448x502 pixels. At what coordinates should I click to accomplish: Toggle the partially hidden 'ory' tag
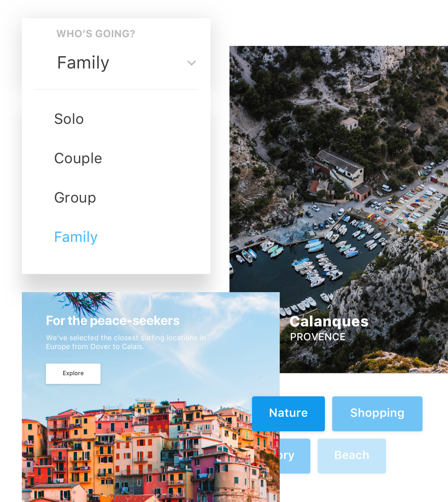pyautogui.click(x=295, y=456)
